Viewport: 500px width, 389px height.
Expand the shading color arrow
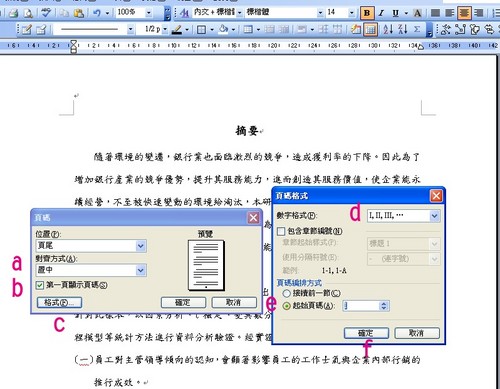click(233, 30)
